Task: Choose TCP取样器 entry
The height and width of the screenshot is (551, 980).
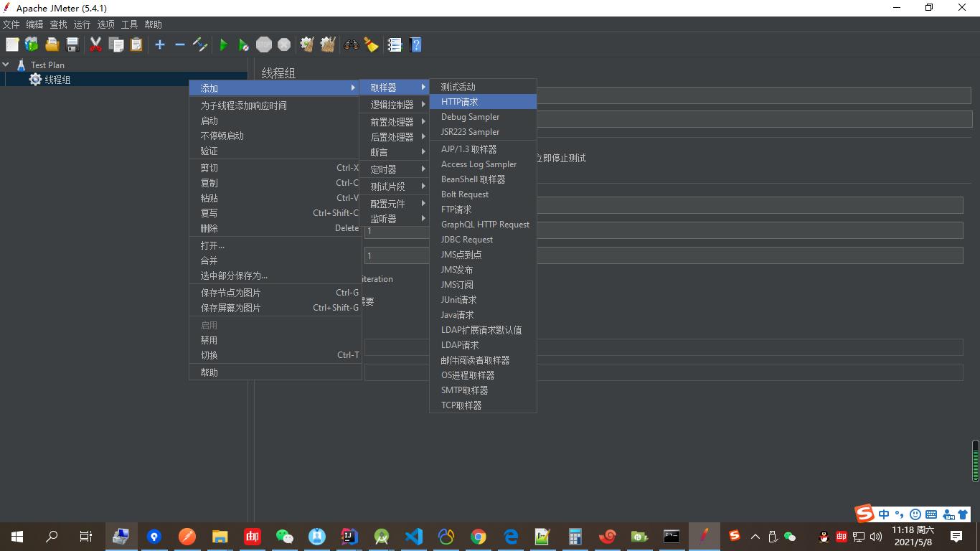Action: pyautogui.click(x=483, y=405)
